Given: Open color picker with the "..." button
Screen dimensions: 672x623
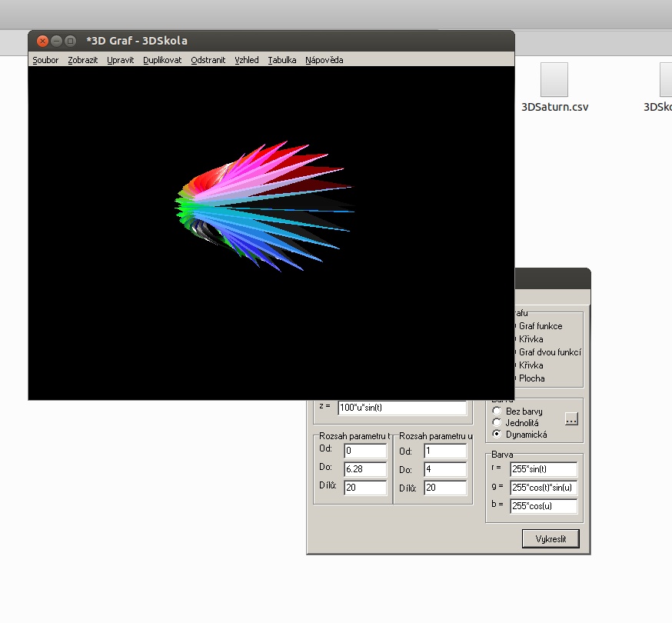Looking at the screenshot, I should click(571, 419).
